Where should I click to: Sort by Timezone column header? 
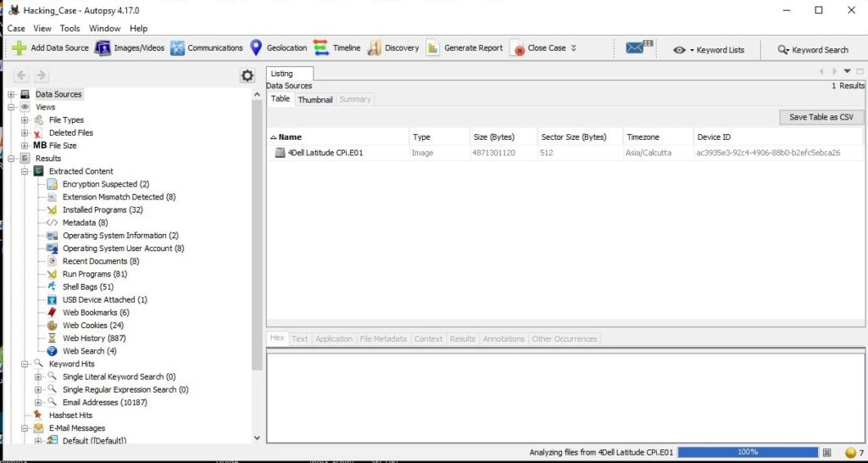coord(657,137)
